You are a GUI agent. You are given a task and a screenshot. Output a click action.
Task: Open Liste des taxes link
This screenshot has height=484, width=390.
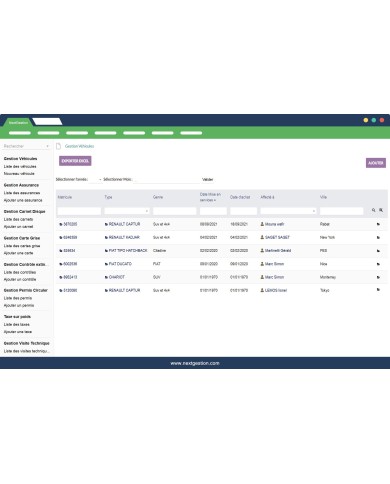[17, 324]
